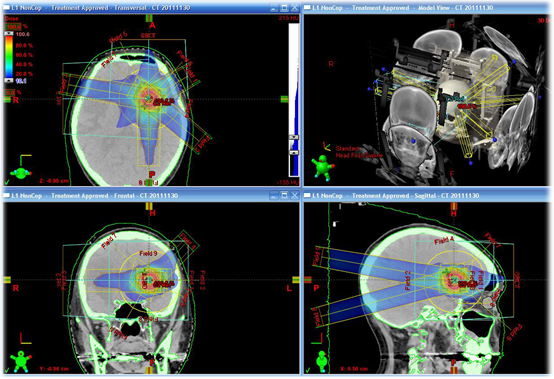Click the green orientation figure in Model View
Screen dimensions: 554x379
click(x=323, y=168)
